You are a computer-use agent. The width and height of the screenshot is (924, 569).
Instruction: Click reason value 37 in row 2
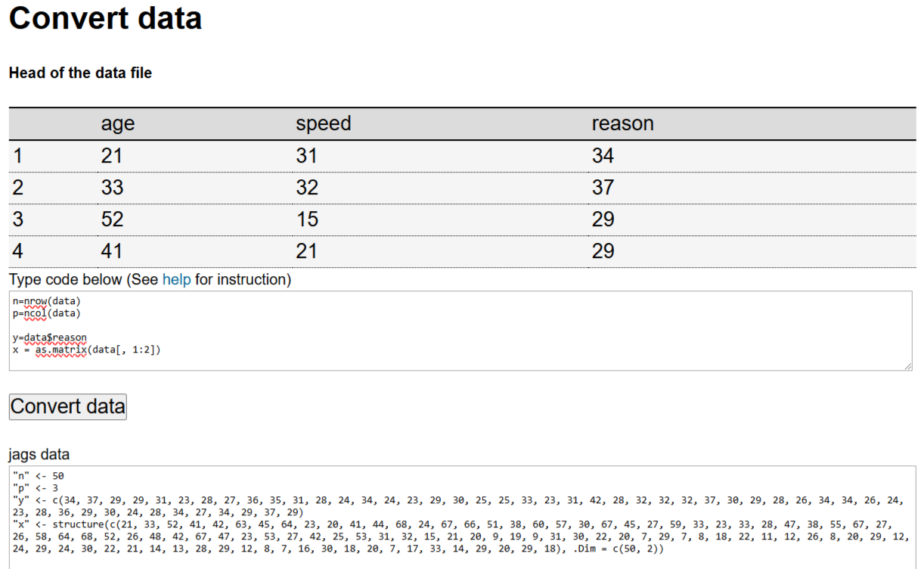pyautogui.click(x=603, y=188)
